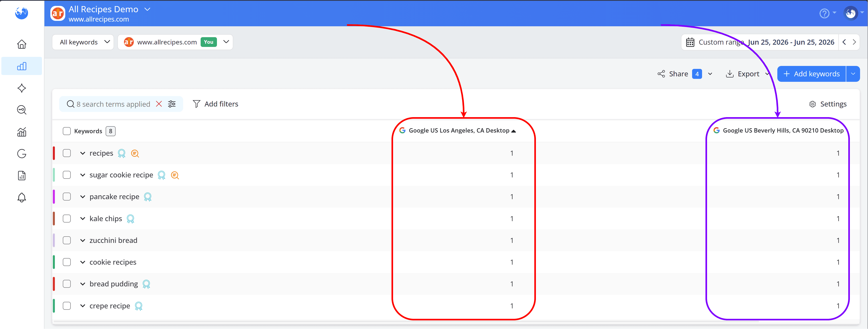Toggle the select-all Keywords checkbox
This screenshot has width=868, height=329.
67,131
